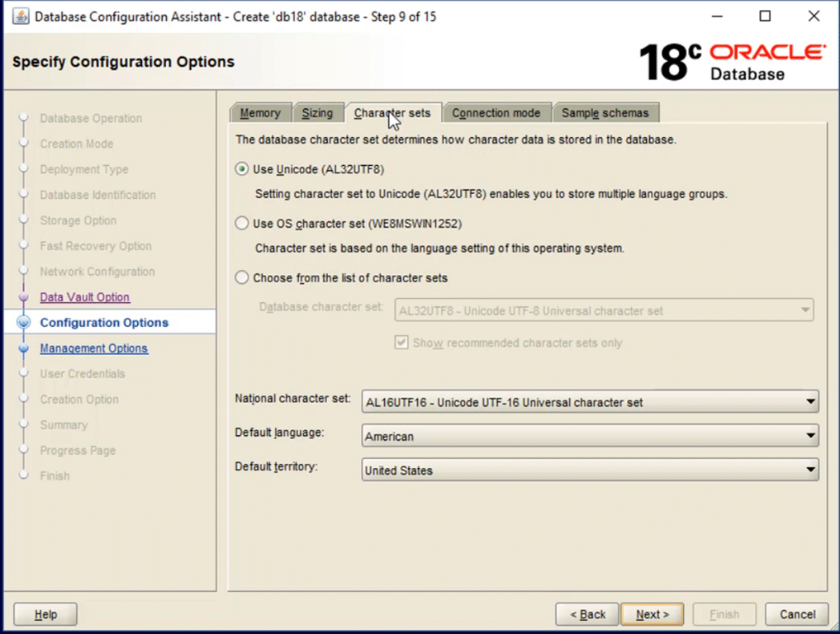Click the Oracle Database 18c logo
The width and height of the screenshot is (840, 634).
732,62
